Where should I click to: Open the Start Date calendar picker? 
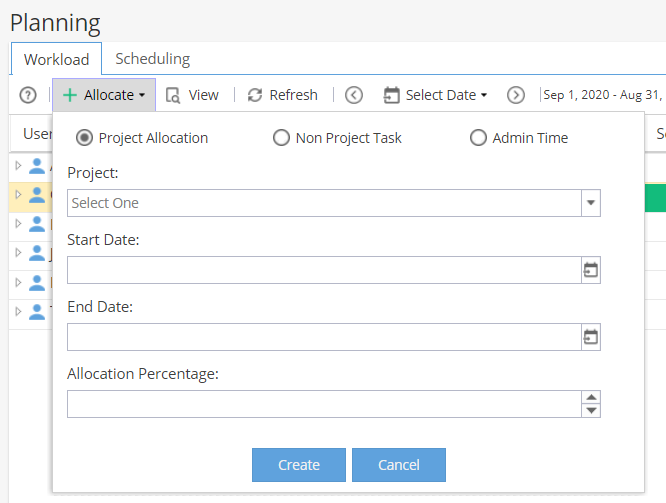590,270
